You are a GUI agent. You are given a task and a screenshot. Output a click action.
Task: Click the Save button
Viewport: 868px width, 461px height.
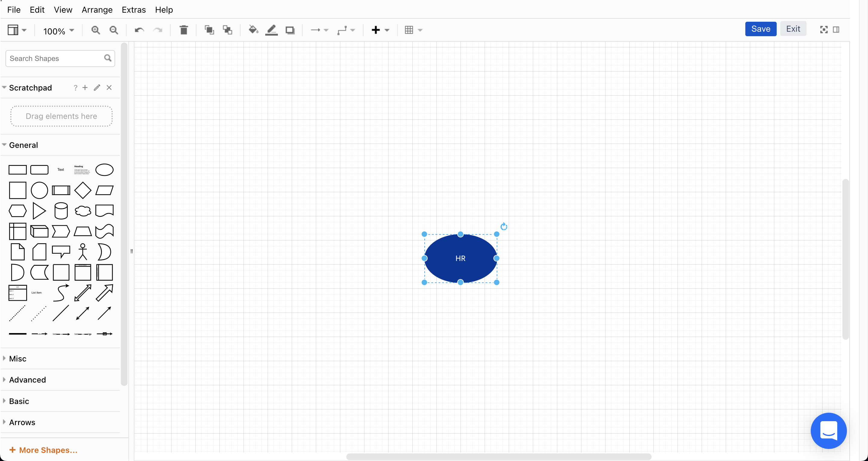click(760, 29)
